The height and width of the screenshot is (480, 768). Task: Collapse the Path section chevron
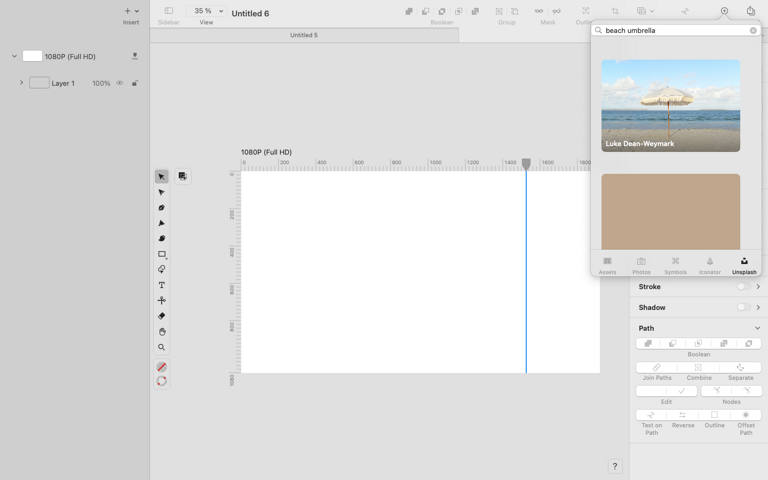click(758, 328)
